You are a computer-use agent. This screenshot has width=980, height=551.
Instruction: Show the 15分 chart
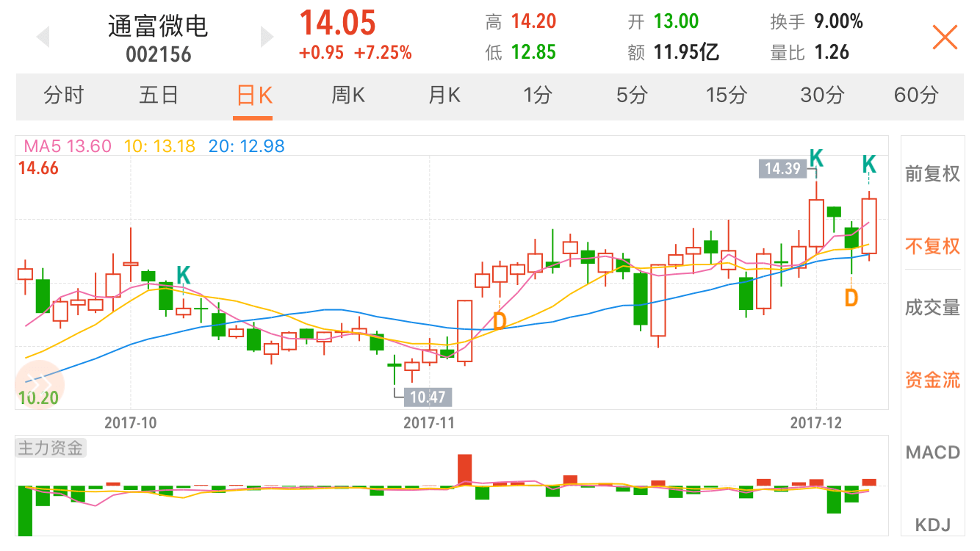coord(727,96)
